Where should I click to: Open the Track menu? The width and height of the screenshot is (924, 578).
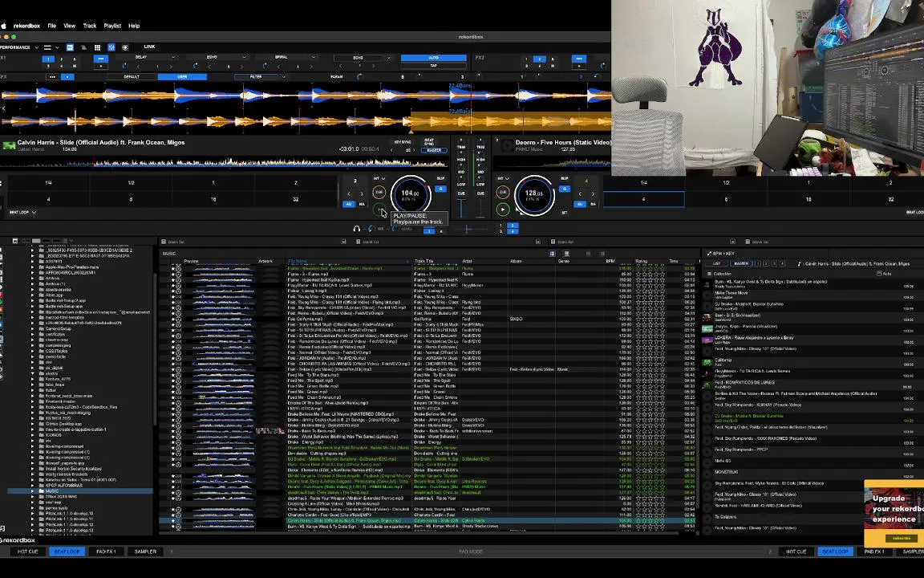[x=90, y=26]
